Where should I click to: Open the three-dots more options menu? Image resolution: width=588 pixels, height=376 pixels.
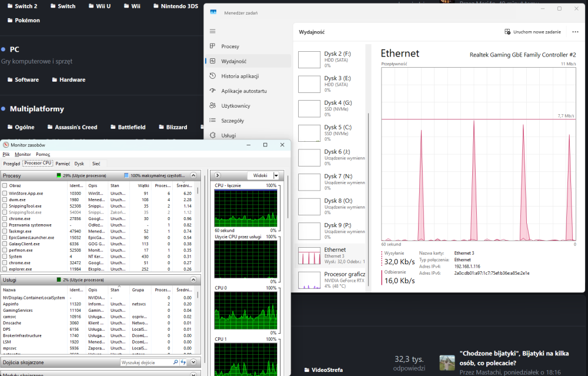[574, 32]
